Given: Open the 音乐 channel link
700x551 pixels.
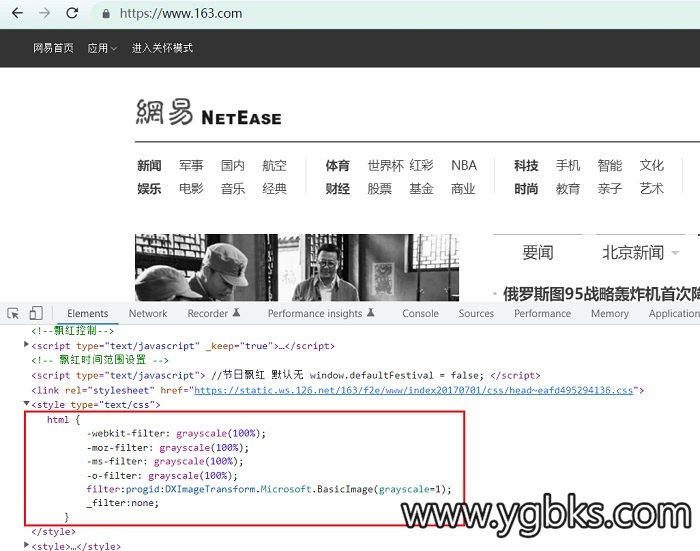Looking at the screenshot, I should pos(233,189).
